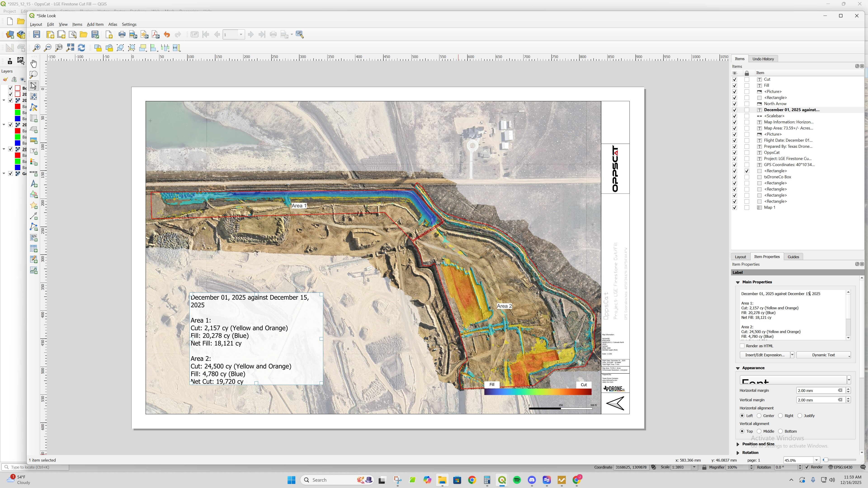Save the layout project via floppy icon
The image size is (868, 488).
coord(37,34)
